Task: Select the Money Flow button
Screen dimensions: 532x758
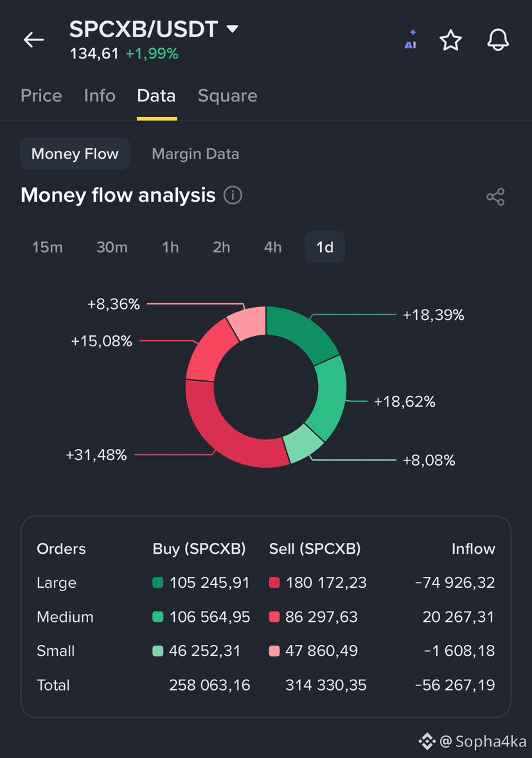Action: pos(75,154)
